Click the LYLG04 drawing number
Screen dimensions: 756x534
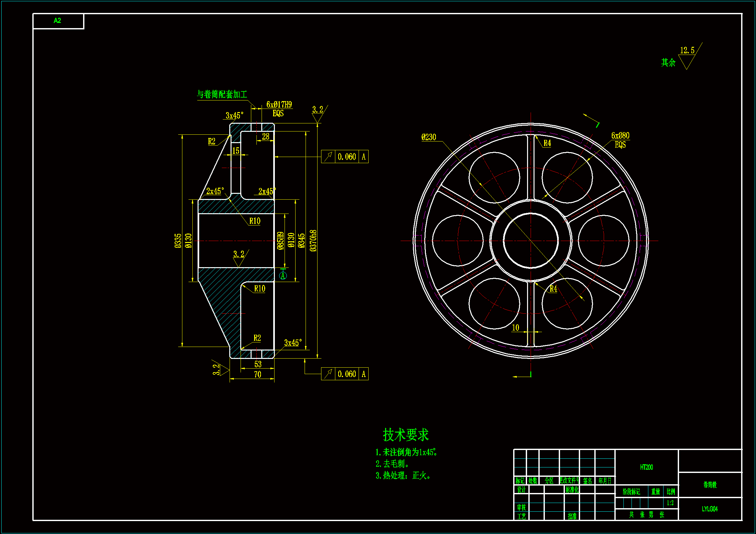click(x=709, y=509)
